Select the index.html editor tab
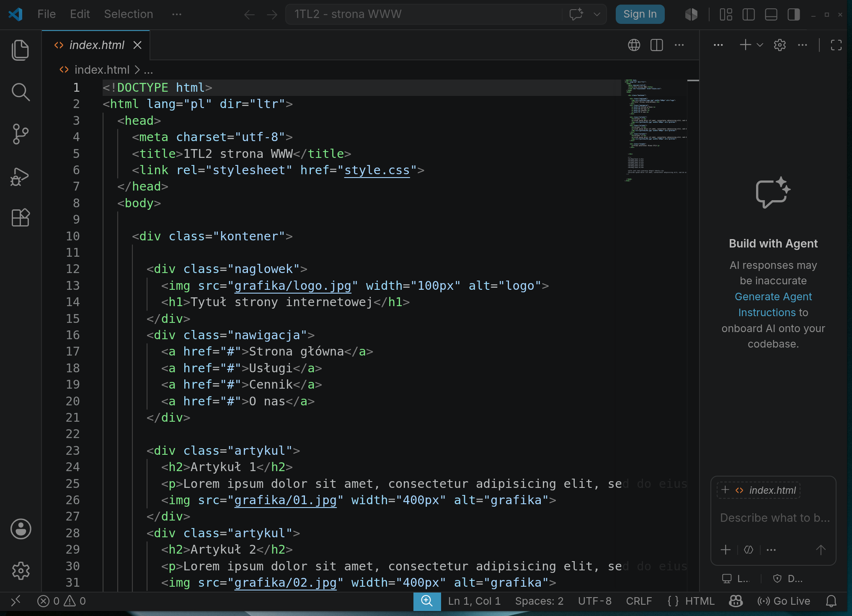The width and height of the screenshot is (852, 616). tap(96, 45)
